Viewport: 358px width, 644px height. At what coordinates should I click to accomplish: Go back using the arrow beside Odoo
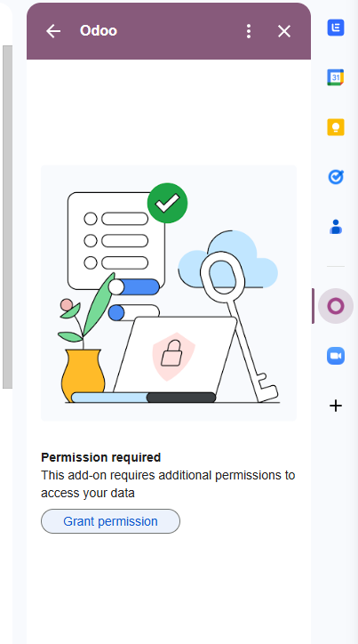[53, 31]
